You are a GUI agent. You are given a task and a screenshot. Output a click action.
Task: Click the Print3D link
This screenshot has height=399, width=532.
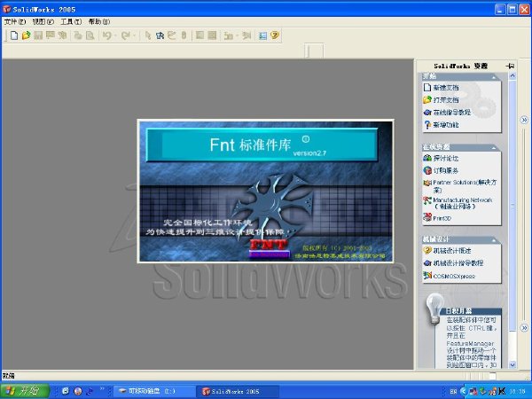442,218
